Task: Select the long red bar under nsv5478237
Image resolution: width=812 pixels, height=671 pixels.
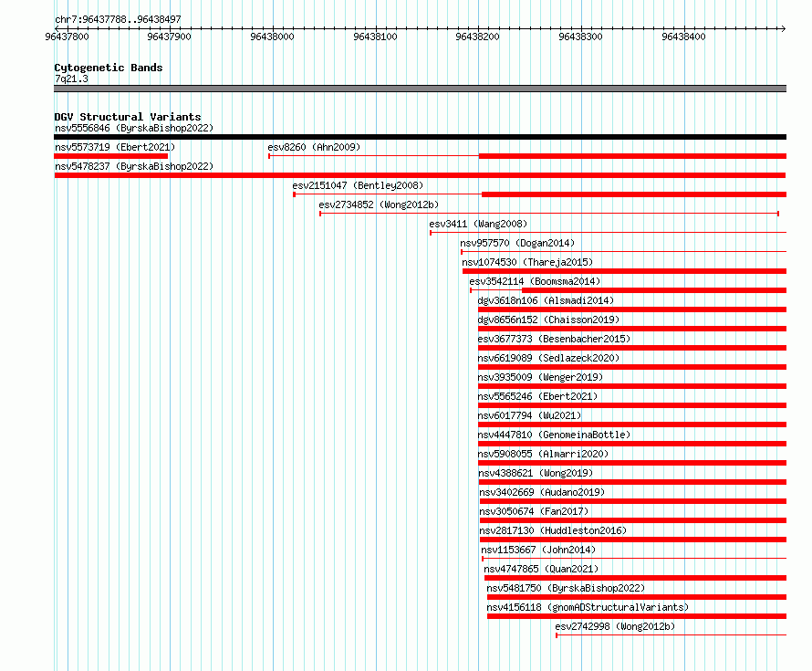Action: tap(420, 175)
